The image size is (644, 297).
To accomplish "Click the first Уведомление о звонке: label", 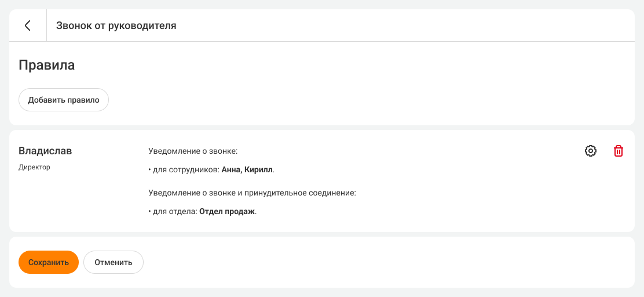I will (193, 151).
